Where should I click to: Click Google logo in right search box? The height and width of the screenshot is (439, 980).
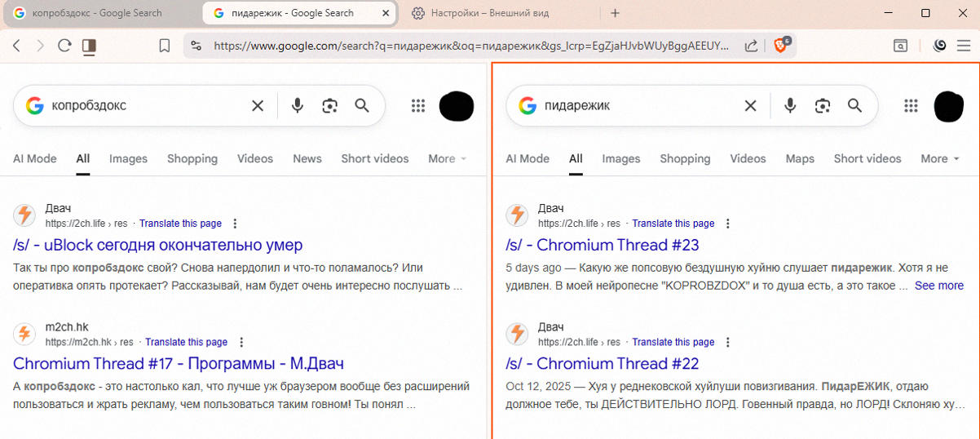tap(528, 105)
